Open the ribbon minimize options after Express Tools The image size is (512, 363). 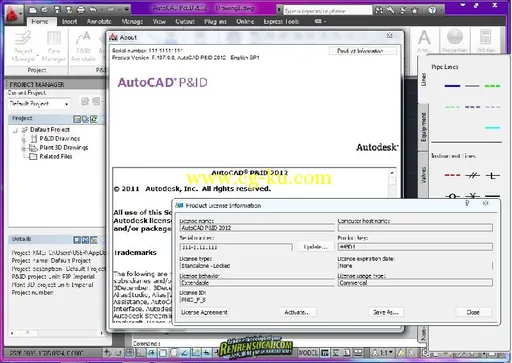(320, 21)
